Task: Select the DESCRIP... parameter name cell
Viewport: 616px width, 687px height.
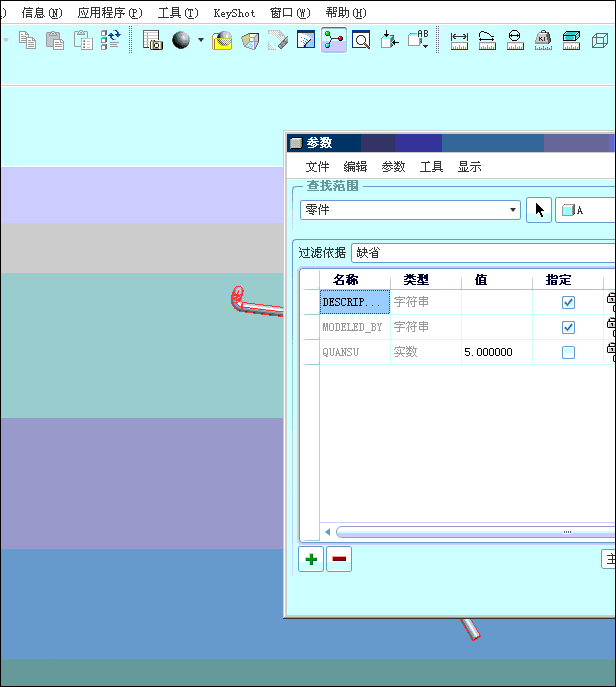Action: [355, 302]
